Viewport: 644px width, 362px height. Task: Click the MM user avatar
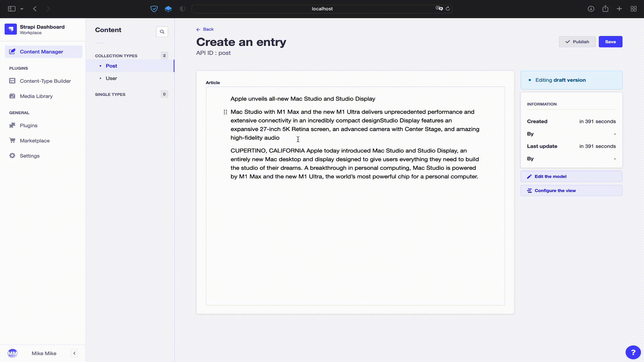click(12, 353)
